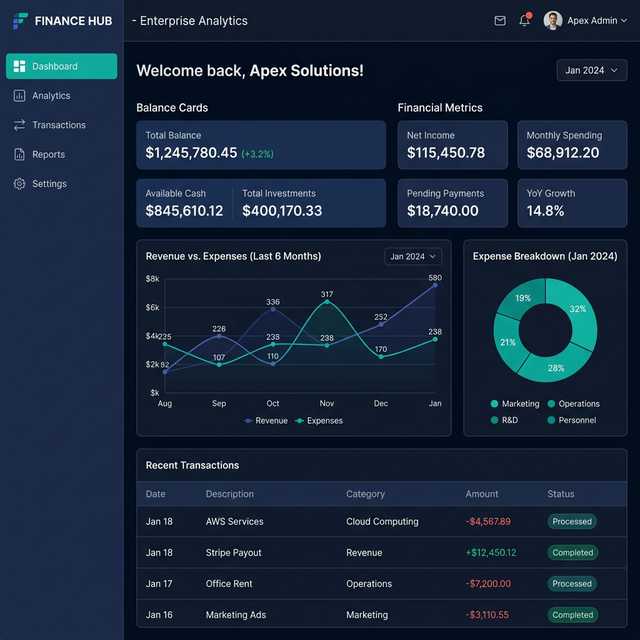
Task: Click the Monthly Spending metric card
Action: 572,145
